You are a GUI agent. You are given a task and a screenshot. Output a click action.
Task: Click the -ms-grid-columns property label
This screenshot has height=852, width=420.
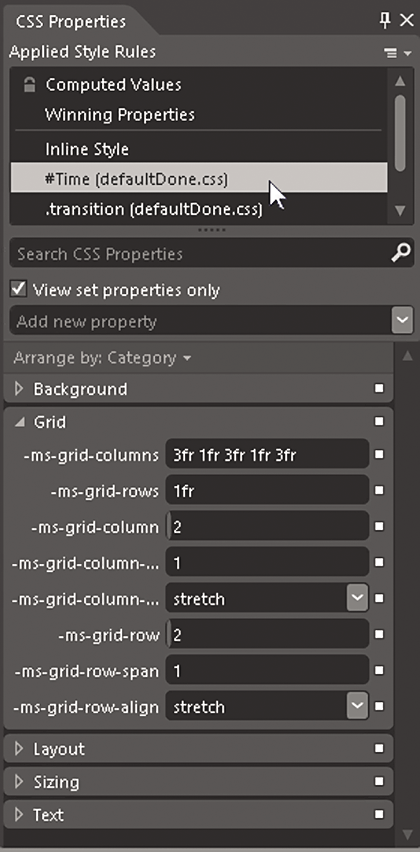(x=91, y=455)
